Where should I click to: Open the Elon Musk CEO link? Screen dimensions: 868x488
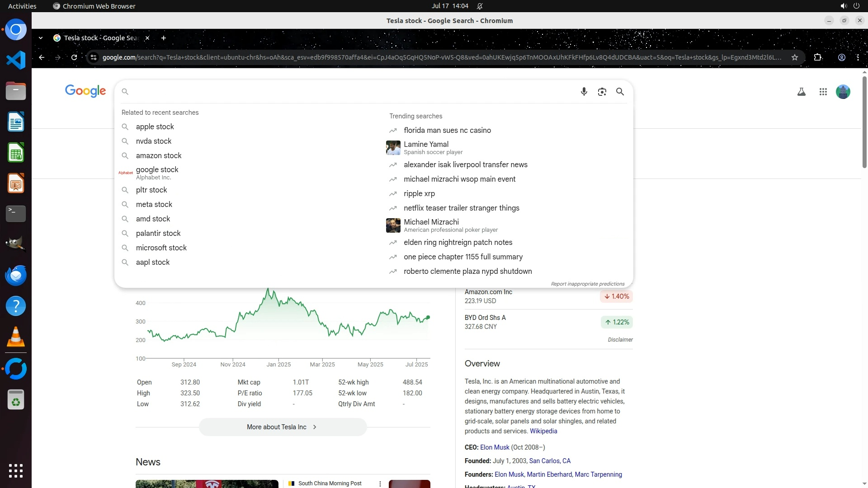[494, 447]
